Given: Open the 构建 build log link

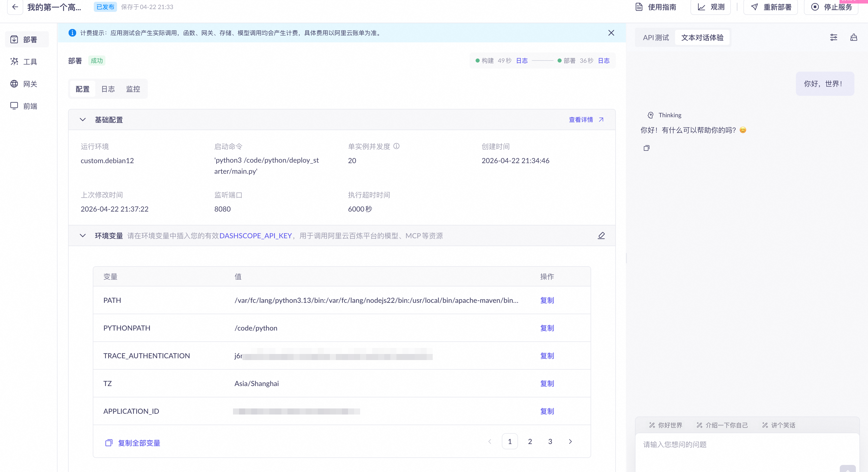Looking at the screenshot, I should [x=522, y=61].
